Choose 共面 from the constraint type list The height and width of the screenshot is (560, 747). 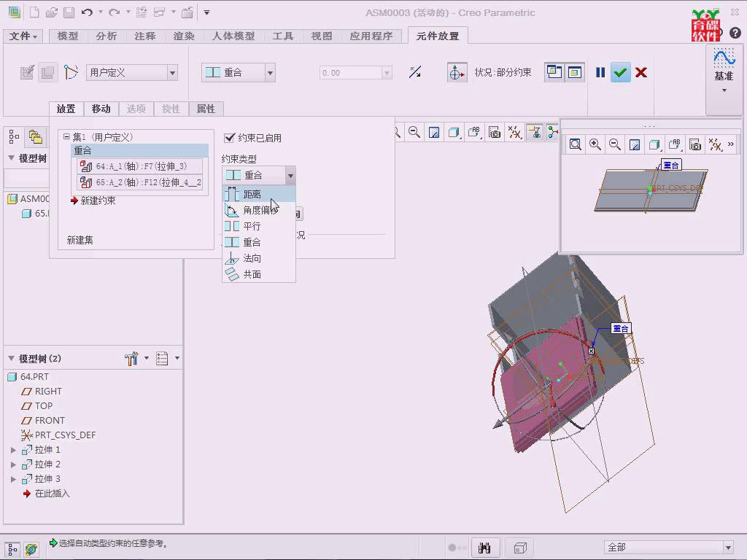(x=259, y=274)
